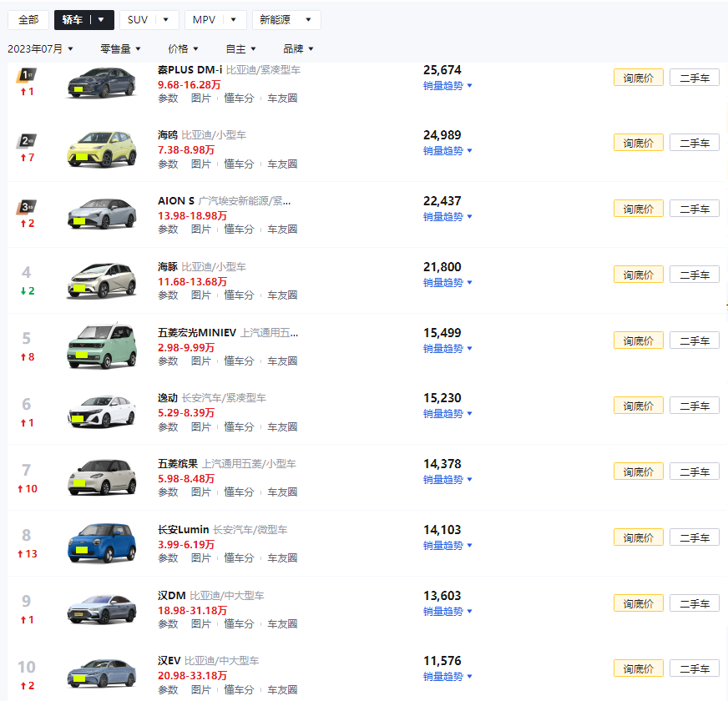This screenshot has height=701, width=728.
Task: Open 参数 link for 海鸥
Action: (x=168, y=164)
